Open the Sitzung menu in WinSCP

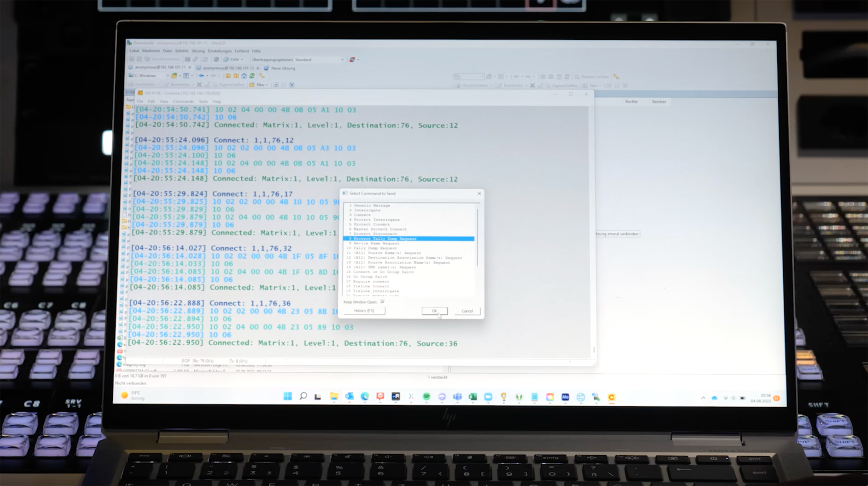(x=198, y=51)
